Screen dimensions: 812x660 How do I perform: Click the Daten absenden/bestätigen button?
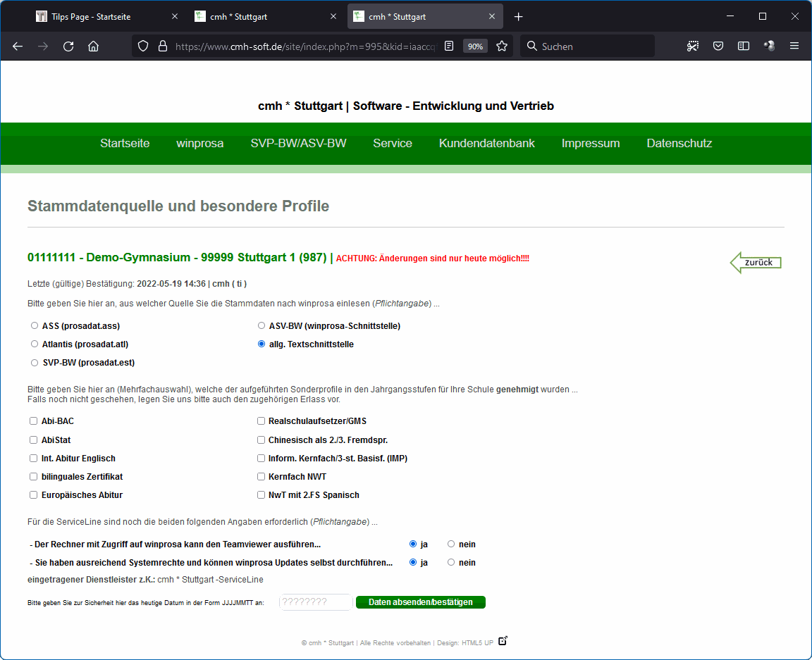click(x=420, y=602)
